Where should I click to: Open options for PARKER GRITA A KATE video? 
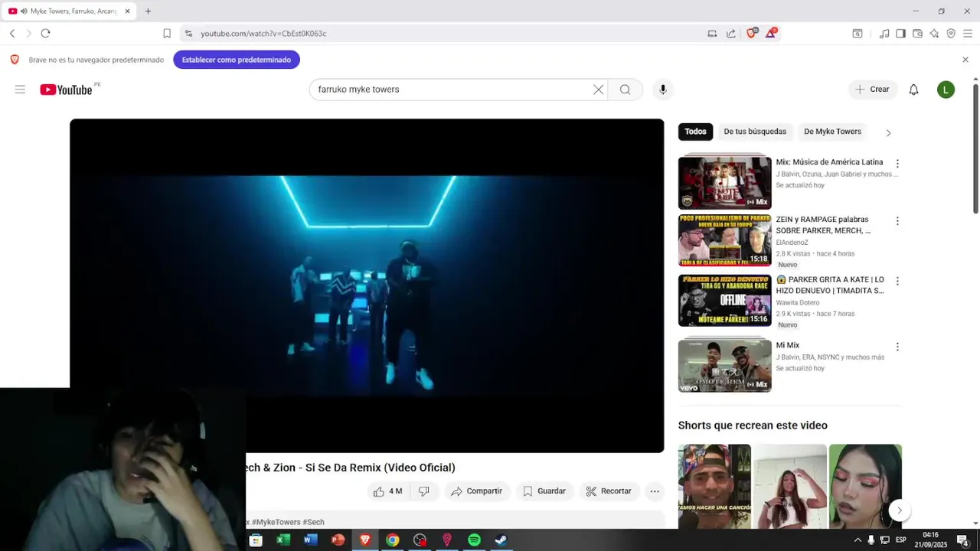pyautogui.click(x=897, y=282)
